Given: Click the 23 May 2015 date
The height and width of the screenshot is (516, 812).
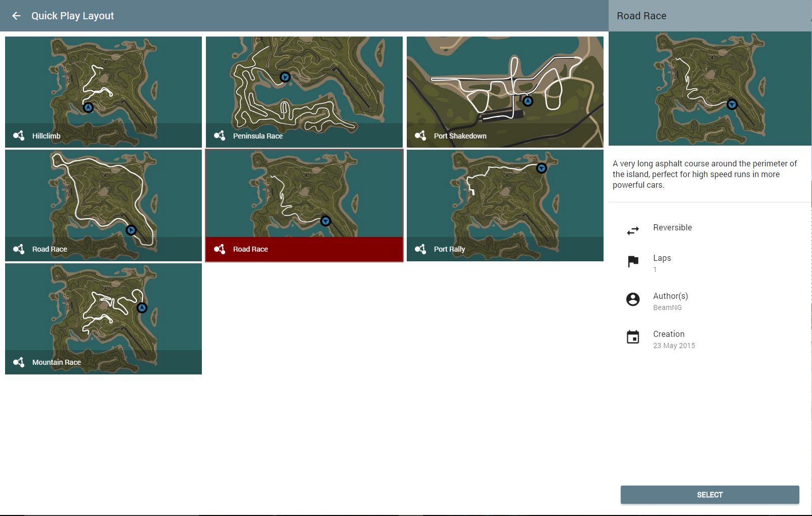Looking at the screenshot, I should pos(674,346).
